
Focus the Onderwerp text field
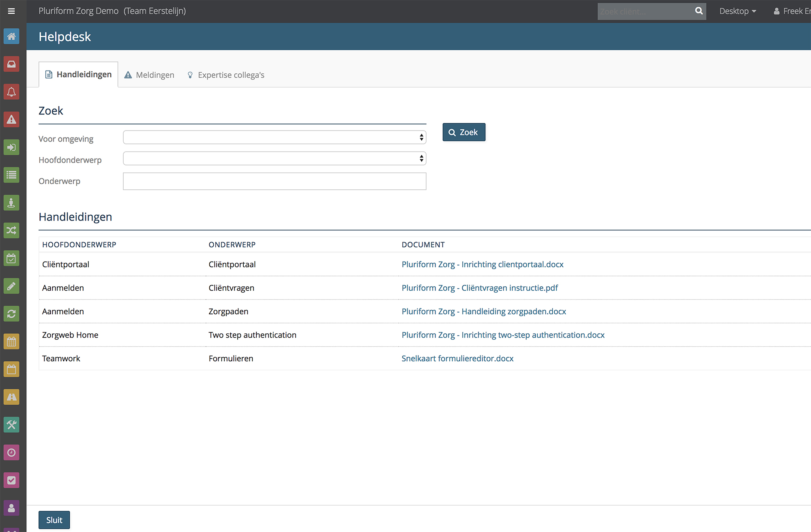click(275, 181)
